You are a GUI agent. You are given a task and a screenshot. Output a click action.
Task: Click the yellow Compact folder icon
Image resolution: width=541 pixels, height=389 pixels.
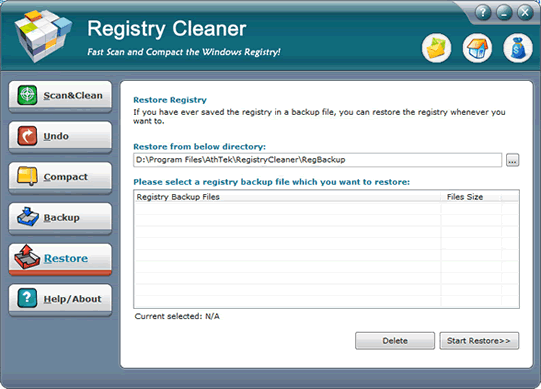tap(27, 176)
